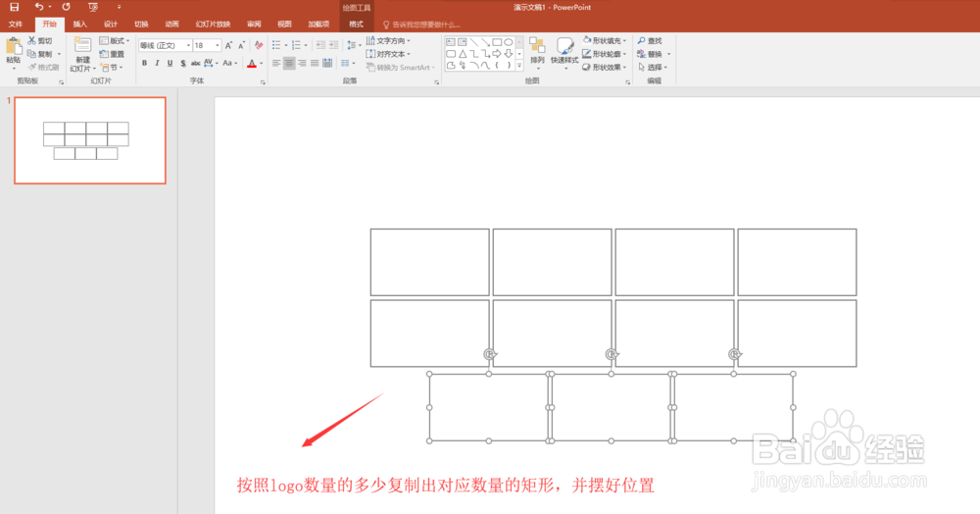Click the 查找 find magnifier button
Image resolution: width=980 pixels, height=514 pixels.
pos(650,40)
